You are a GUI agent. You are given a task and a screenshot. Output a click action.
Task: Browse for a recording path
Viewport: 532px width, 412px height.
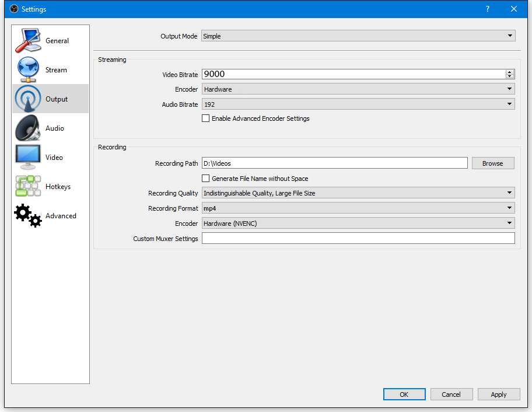point(493,163)
